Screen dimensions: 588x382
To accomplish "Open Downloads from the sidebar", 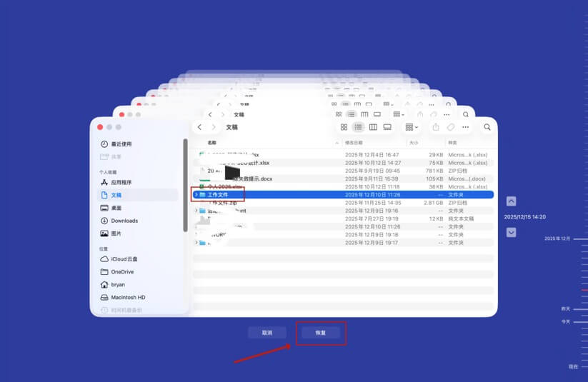I will point(124,221).
